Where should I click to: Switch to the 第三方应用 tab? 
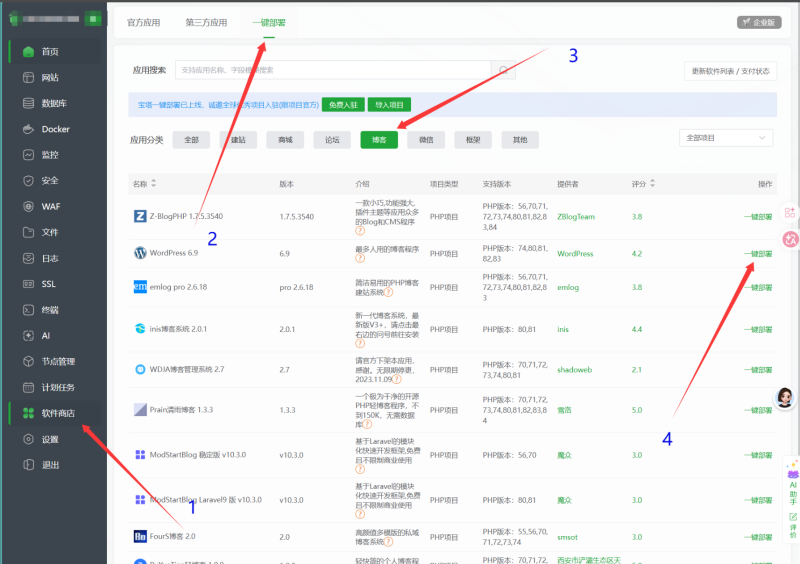tap(206, 22)
